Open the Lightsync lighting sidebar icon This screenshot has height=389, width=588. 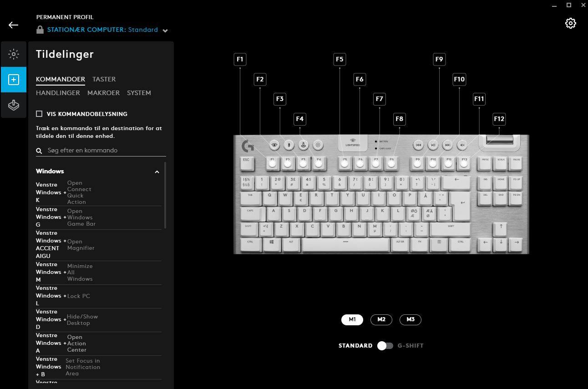[x=14, y=54]
